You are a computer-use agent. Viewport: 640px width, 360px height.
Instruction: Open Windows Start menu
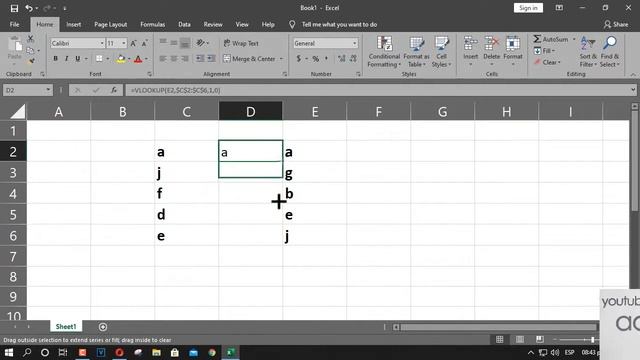[9, 352]
